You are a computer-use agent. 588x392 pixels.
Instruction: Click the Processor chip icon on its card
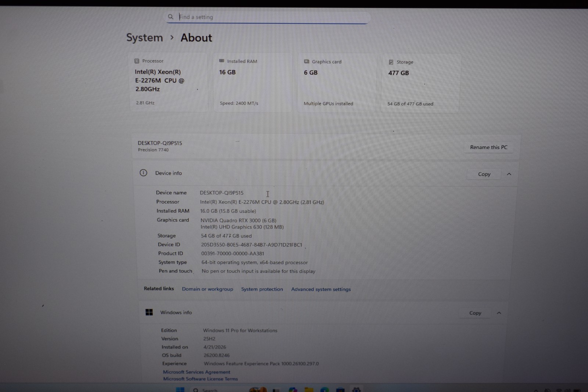[137, 61]
